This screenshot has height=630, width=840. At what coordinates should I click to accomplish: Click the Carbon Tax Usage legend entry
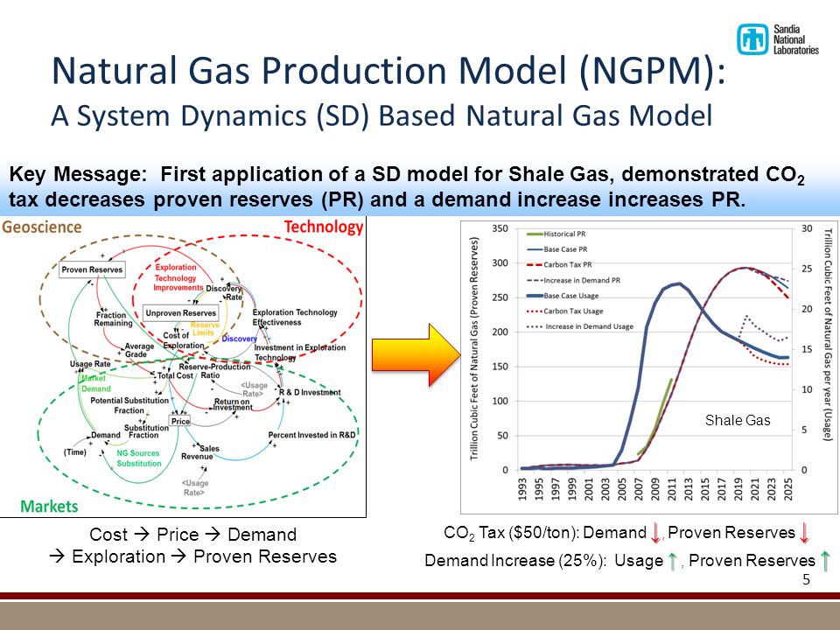click(x=565, y=311)
